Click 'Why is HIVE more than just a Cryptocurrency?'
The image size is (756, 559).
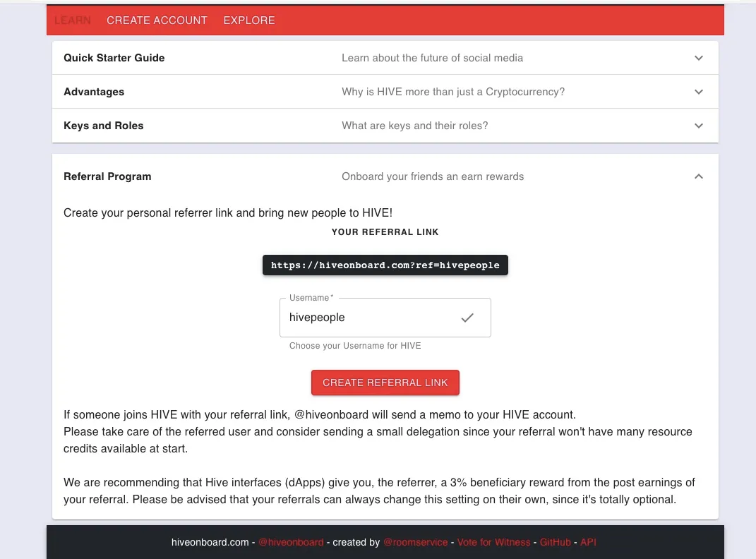click(452, 92)
